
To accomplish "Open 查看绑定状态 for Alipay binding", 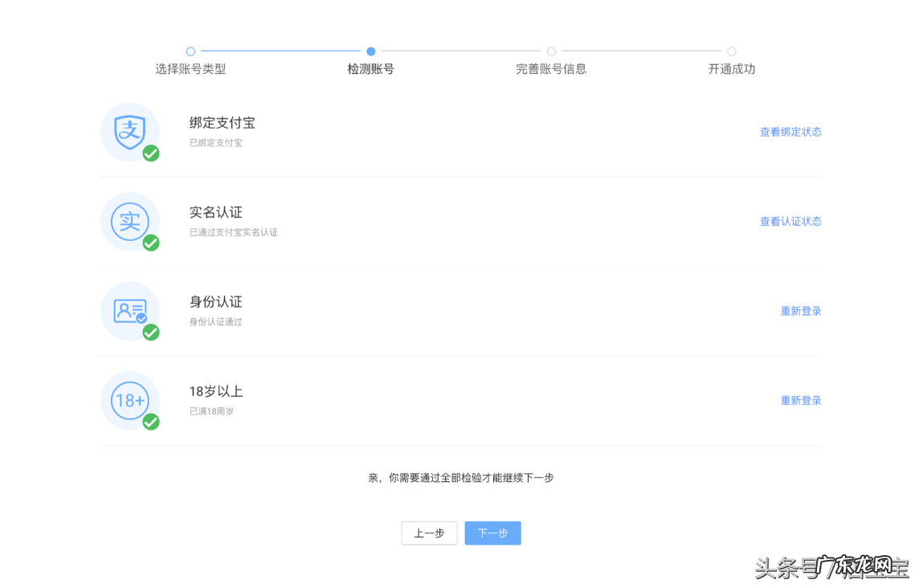I will coord(790,132).
